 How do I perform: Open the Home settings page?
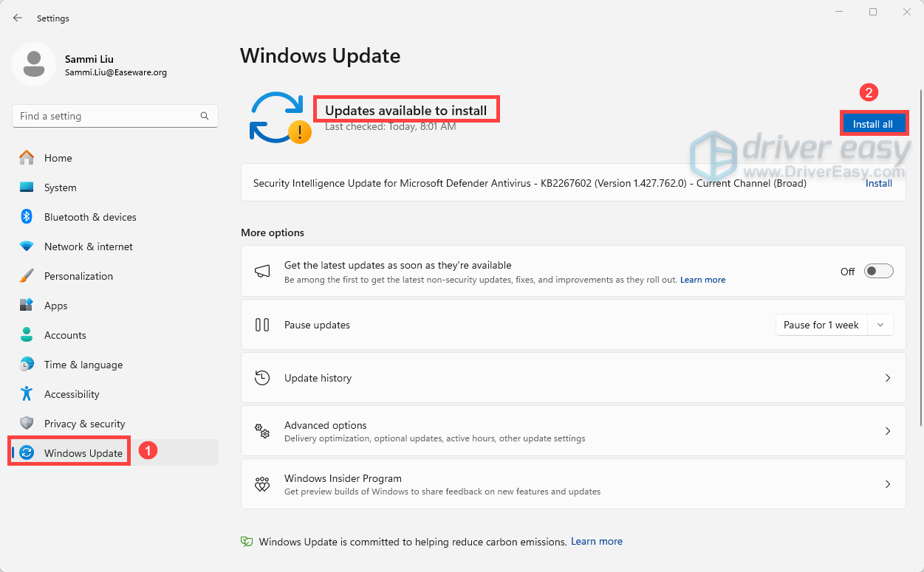(115, 158)
